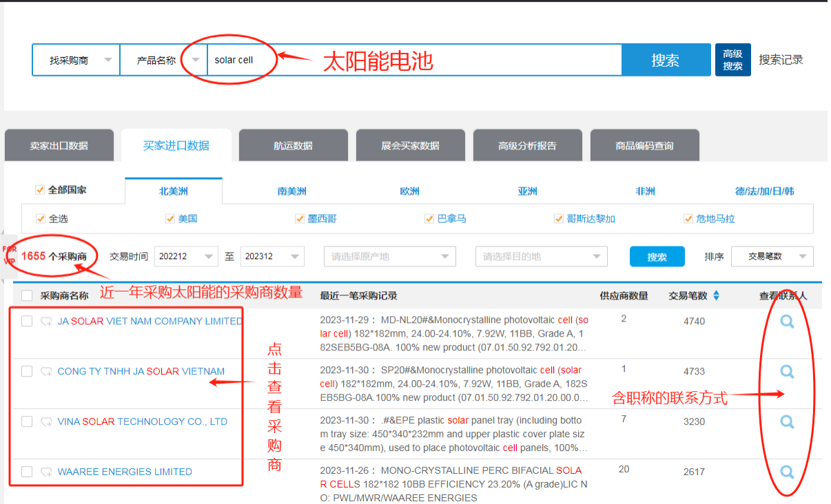Viewport: 831px width, 504px height.
Task: Click the solar cell search input field
Action: (413, 60)
